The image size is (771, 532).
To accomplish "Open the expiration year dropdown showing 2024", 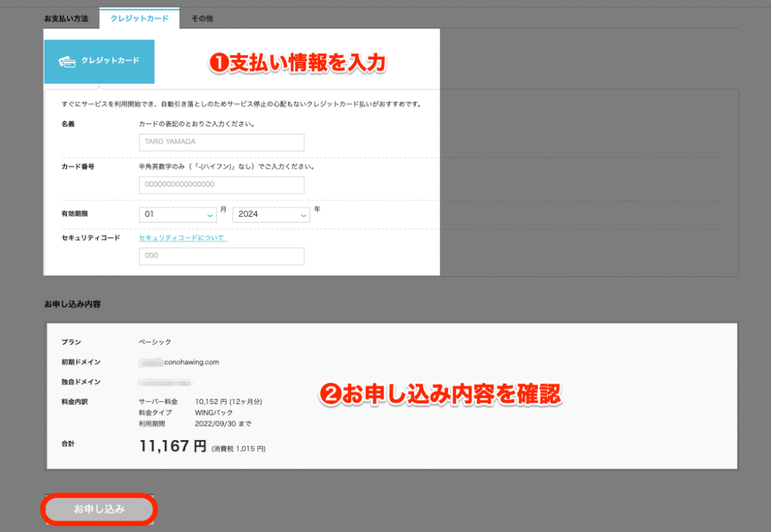I will click(x=271, y=214).
